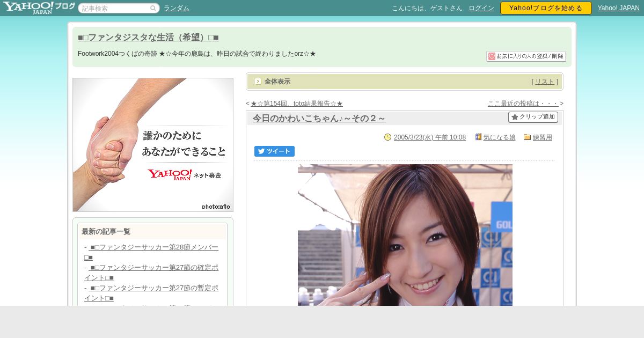Click the search magnifier icon
644x338 pixels.
click(x=153, y=8)
